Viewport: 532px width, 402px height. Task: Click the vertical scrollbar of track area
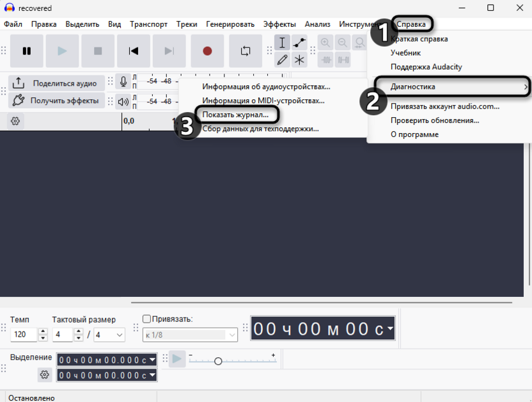coord(529,214)
